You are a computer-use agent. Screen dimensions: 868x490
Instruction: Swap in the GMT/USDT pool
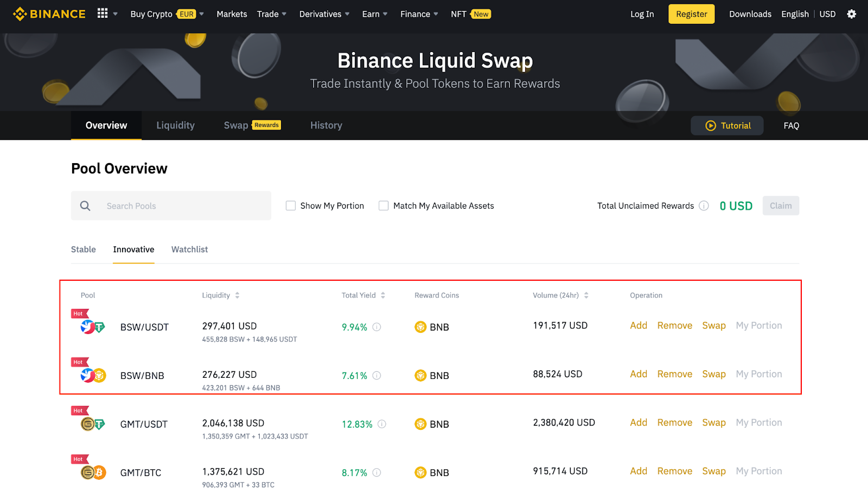coord(714,423)
